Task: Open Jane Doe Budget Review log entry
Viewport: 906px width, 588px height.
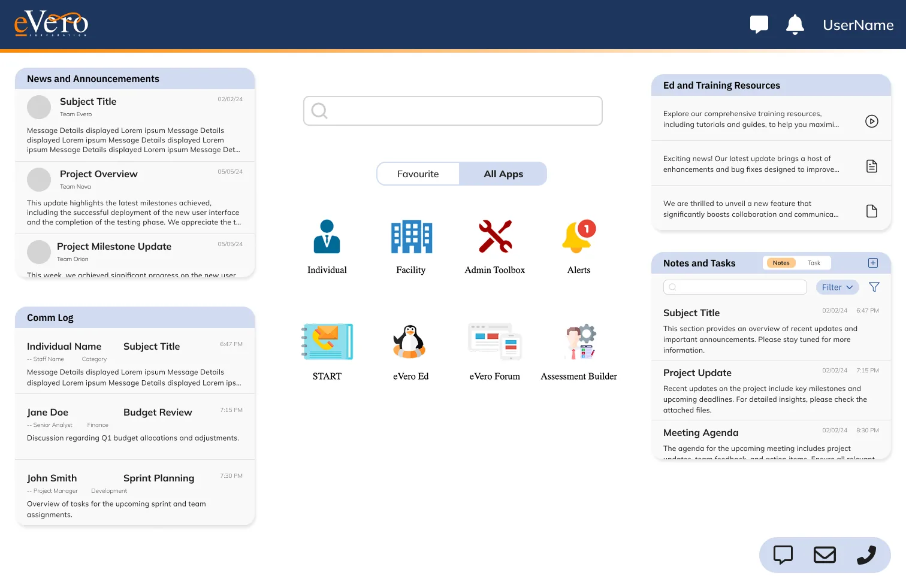Action: click(x=135, y=426)
